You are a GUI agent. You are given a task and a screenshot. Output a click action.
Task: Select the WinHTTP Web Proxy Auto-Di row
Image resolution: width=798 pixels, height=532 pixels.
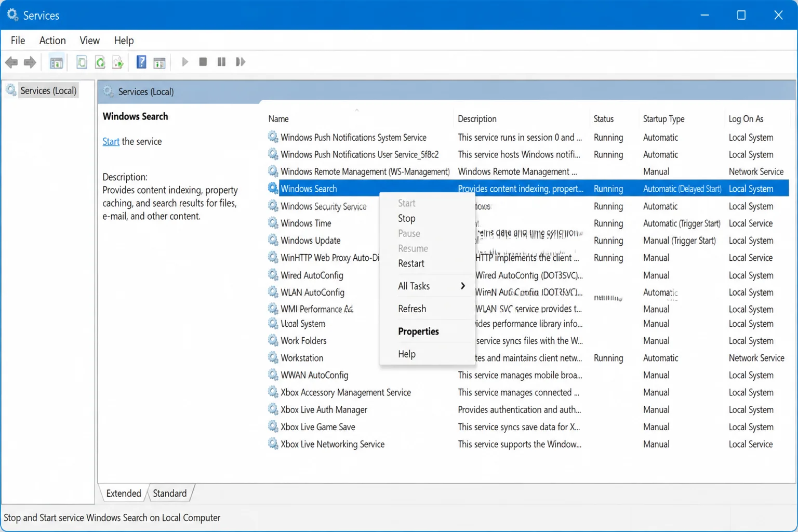click(527, 258)
